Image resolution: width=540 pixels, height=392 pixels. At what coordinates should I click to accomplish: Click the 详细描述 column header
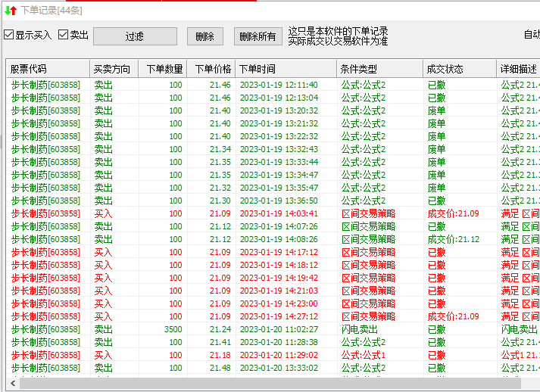[518, 69]
